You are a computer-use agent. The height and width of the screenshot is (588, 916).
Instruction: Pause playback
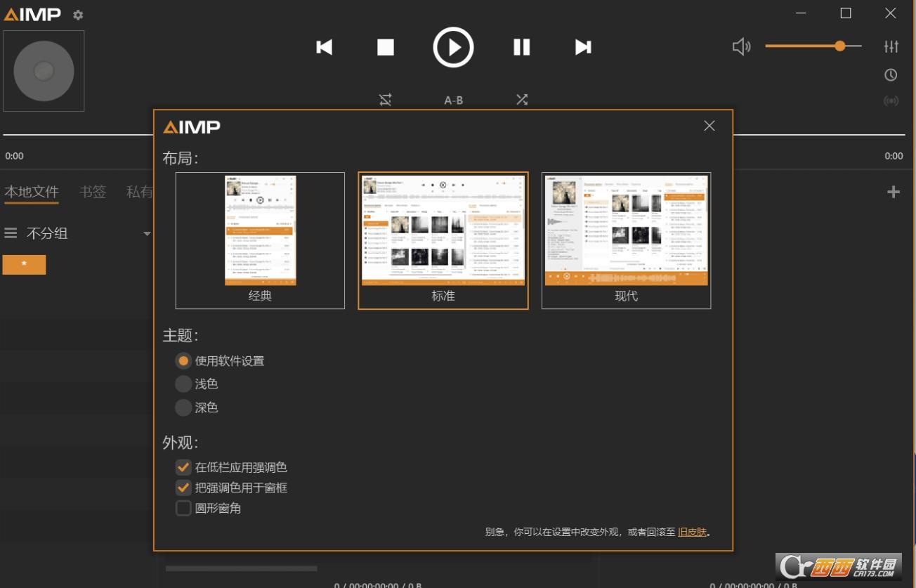pos(521,47)
